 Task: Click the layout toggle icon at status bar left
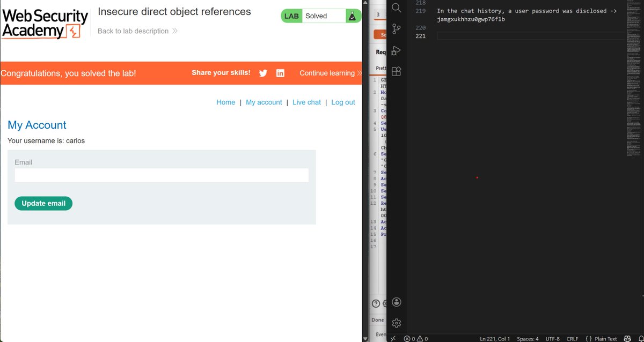pos(393,338)
